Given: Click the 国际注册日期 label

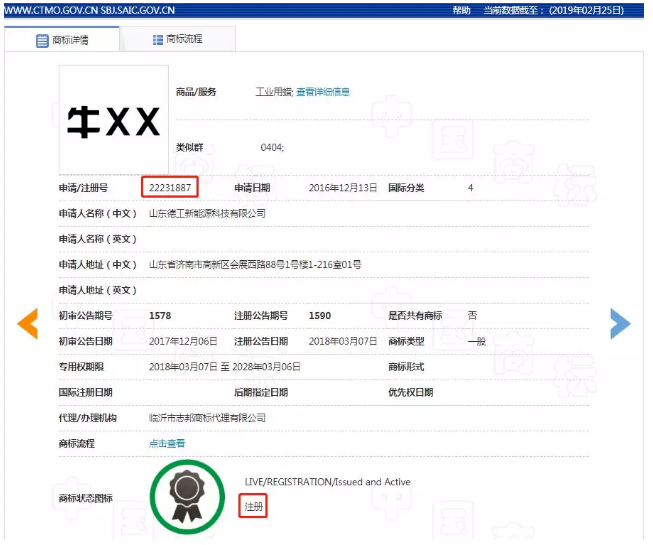Looking at the screenshot, I should pos(86,392).
